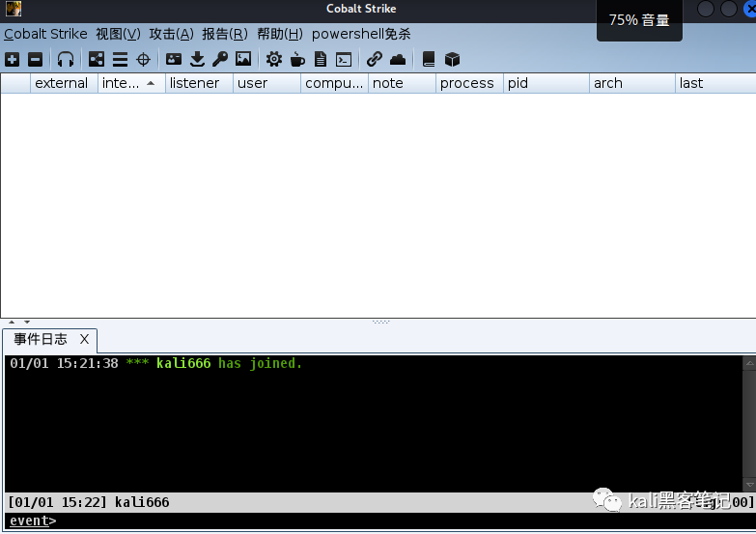Open downloaded files arrow icon
Viewport: 756px width, 534px height.
point(197,59)
